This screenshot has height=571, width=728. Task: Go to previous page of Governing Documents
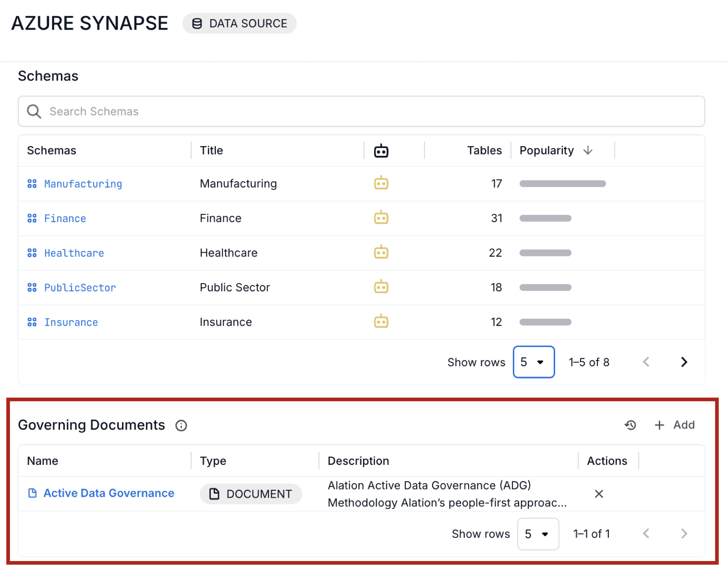[646, 534]
